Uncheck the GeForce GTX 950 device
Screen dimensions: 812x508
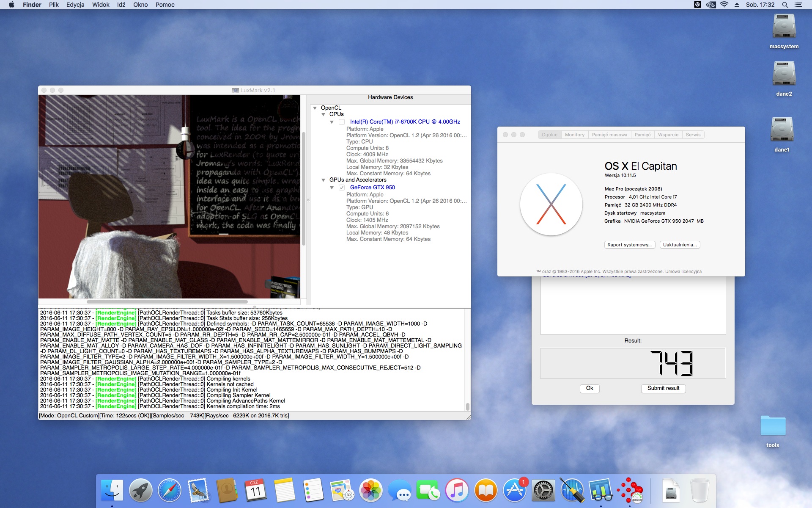(342, 188)
